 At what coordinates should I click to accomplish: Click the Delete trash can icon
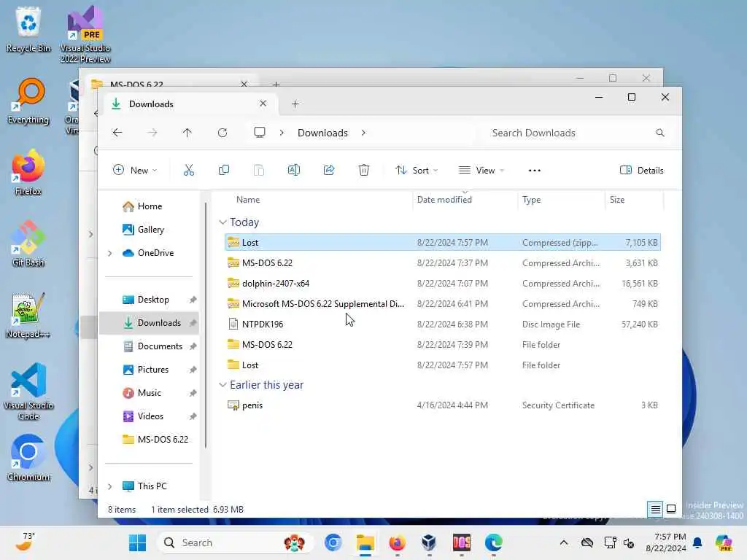pos(364,170)
